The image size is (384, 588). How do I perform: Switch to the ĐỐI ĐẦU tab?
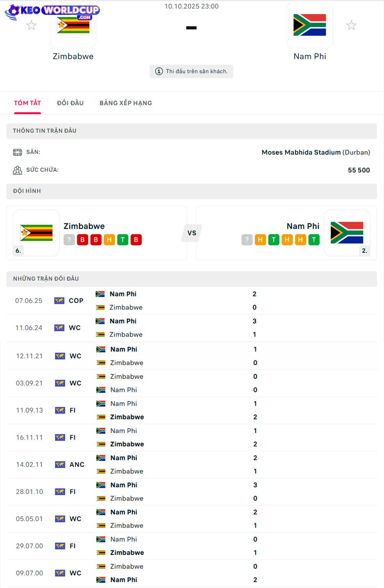70,103
